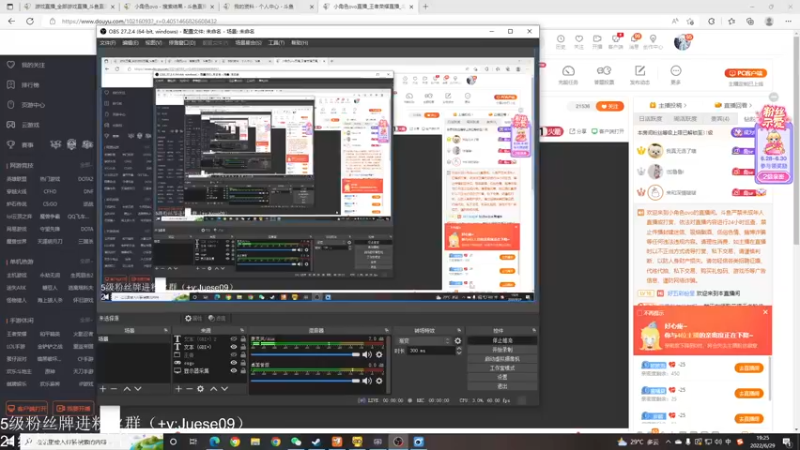Toggle visibility of the fourth source in the list
The width and height of the screenshot is (800, 450).
[x=234, y=363]
